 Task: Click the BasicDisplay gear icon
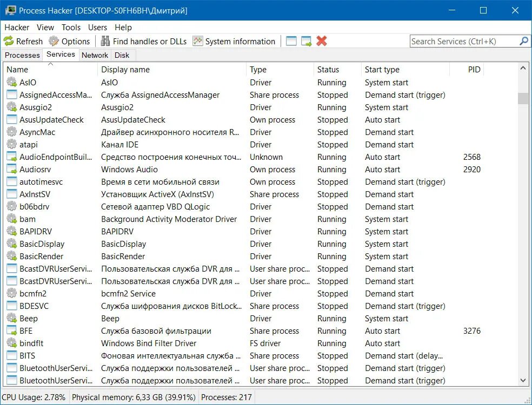click(x=11, y=244)
